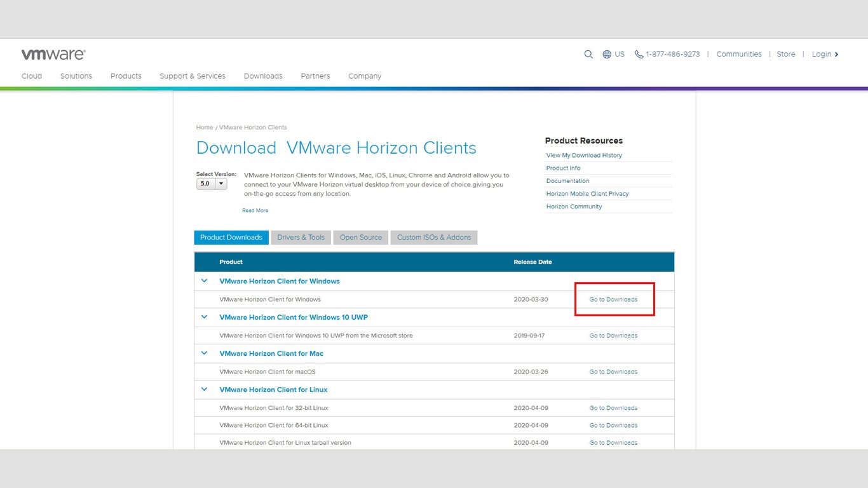Screen dimensions: 868x488
Task: Select the Product Downloads tab
Action: tap(231, 238)
